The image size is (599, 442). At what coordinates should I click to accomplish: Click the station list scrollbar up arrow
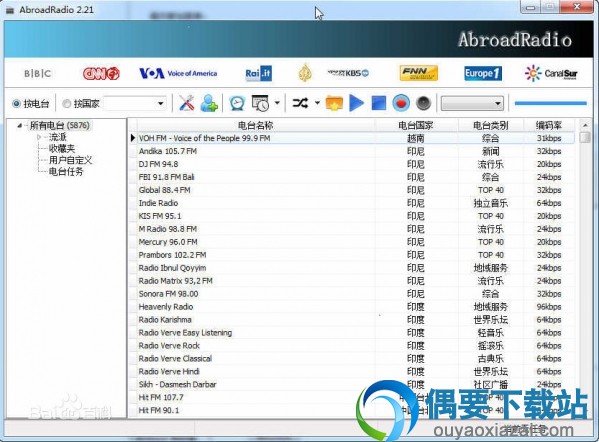(x=585, y=125)
